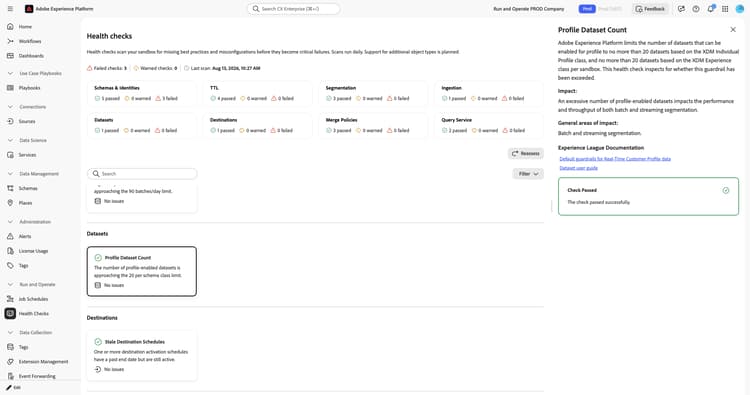
Task: Open Default guardrails for Real-Time Customer Profile link
Action: [615, 159]
